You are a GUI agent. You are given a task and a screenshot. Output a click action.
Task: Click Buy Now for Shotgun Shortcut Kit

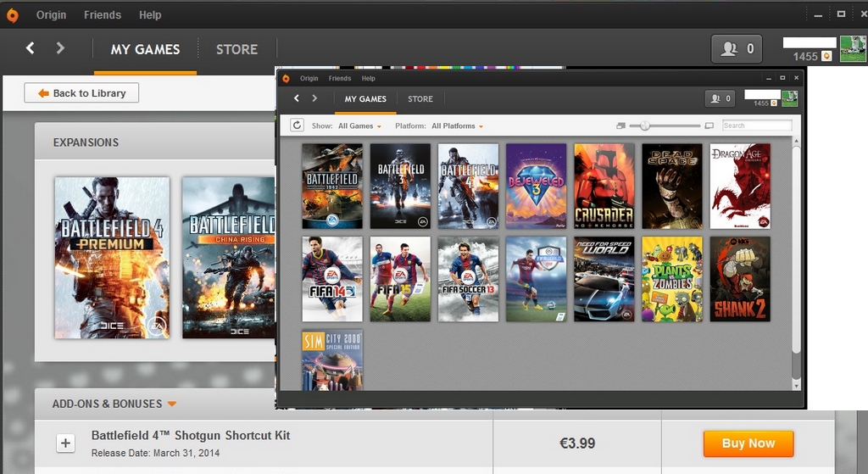tap(748, 443)
